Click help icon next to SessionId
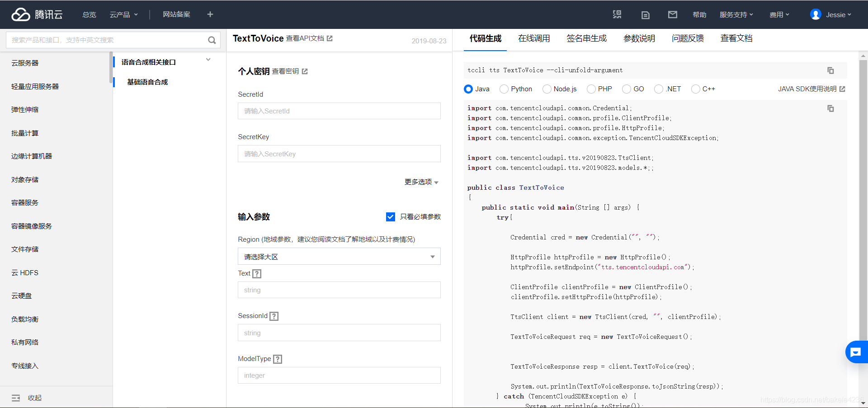Viewport: 868px width, 408px height. pos(274,316)
